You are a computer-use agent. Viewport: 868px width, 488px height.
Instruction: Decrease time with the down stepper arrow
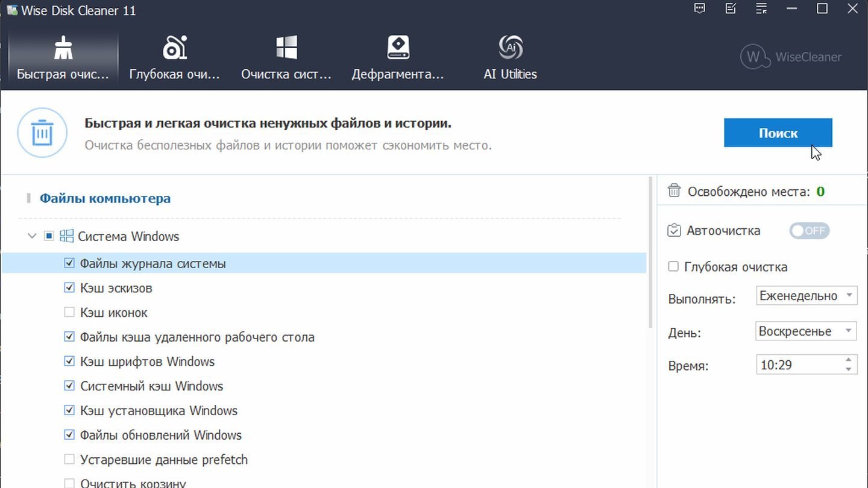[x=848, y=369]
